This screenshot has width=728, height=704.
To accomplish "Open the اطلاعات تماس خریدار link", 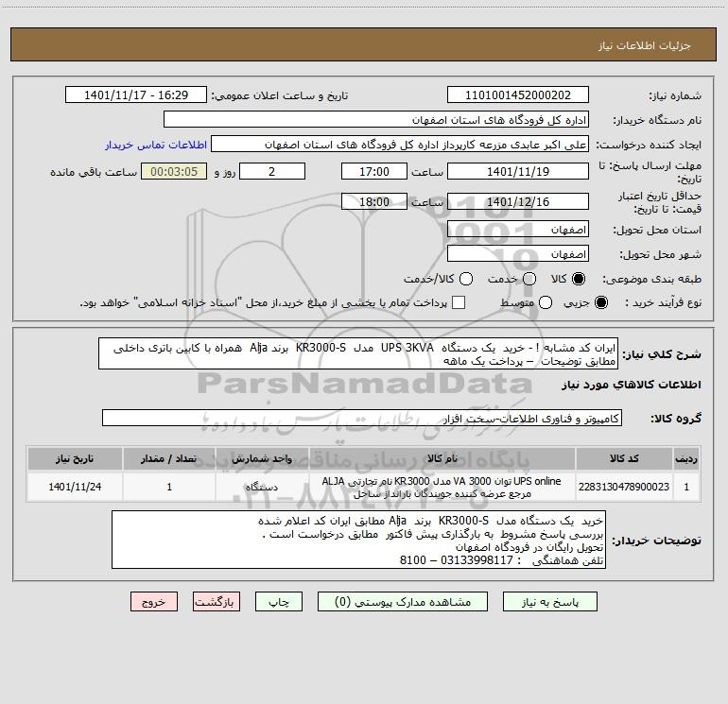I will point(156,145).
